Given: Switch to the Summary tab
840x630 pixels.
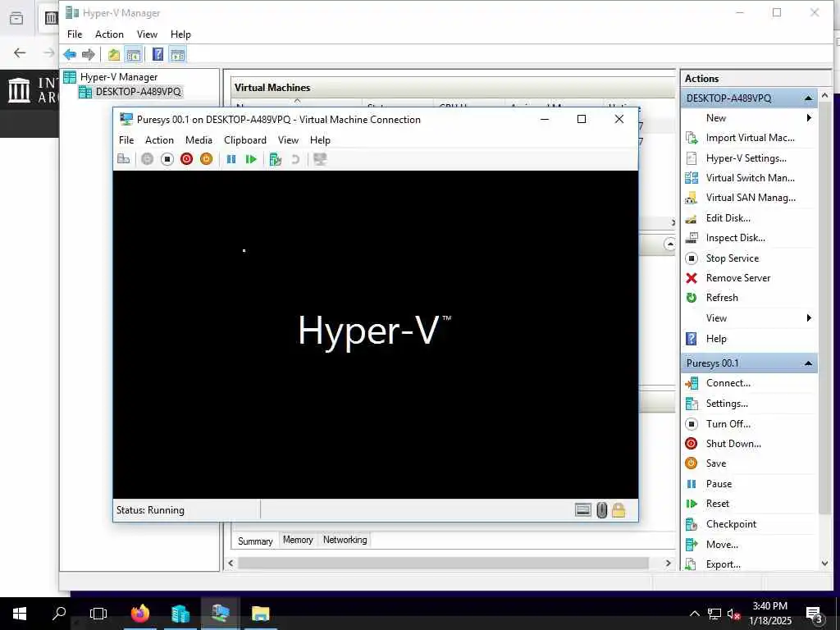Looking at the screenshot, I should [x=255, y=541].
